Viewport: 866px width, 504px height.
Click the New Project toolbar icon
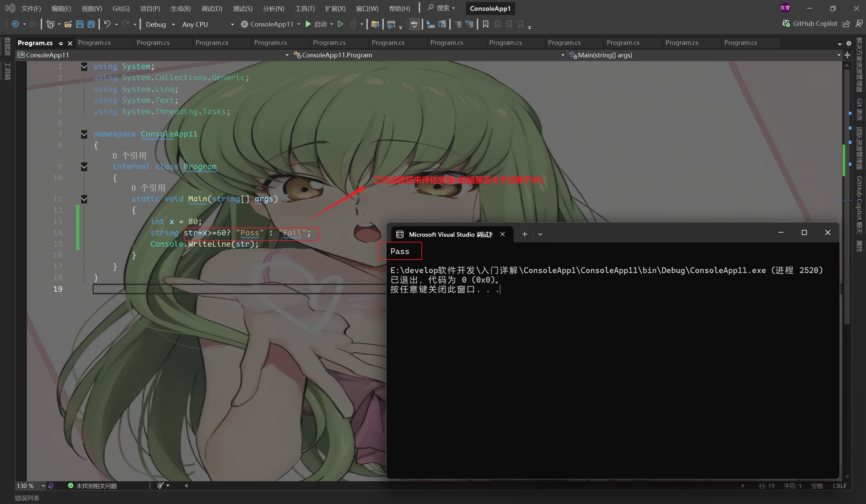(50, 24)
